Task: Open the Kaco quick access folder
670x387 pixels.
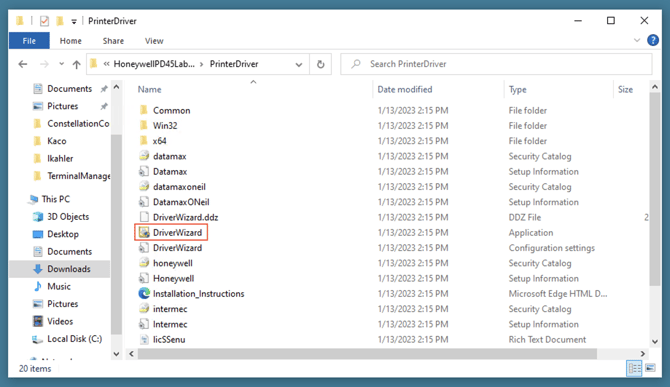Action: tap(56, 141)
